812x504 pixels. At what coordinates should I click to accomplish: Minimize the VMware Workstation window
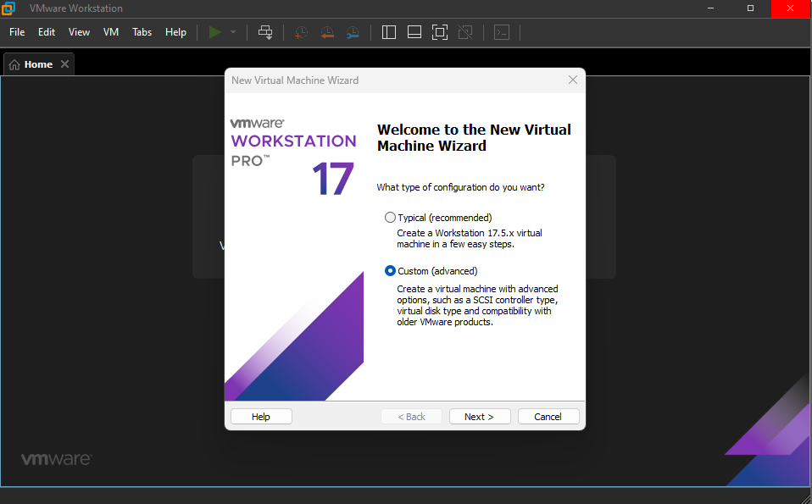[710, 8]
